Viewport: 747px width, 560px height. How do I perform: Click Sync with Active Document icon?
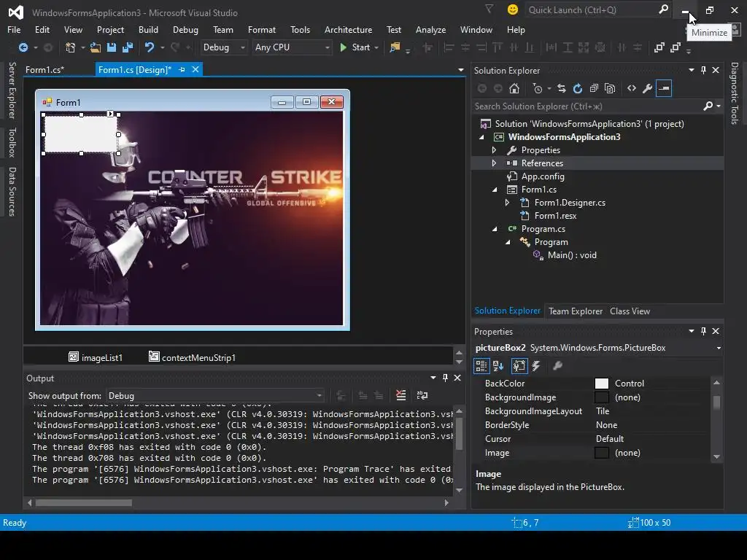click(x=562, y=88)
